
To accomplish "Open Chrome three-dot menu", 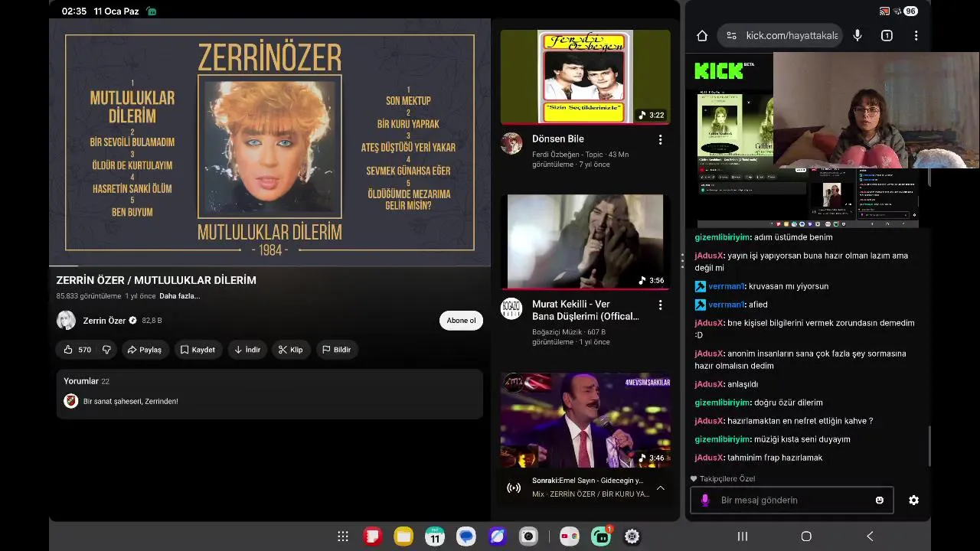I will [x=916, y=35].
